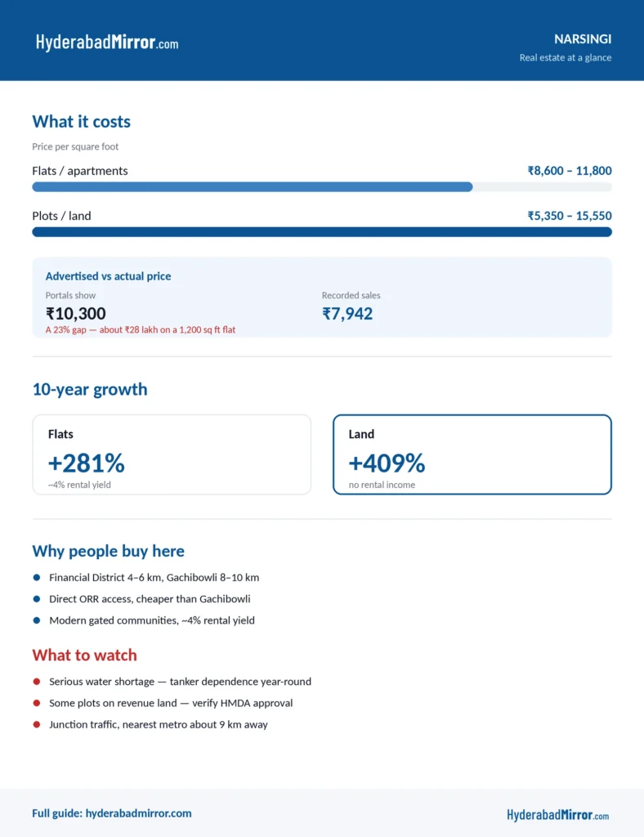Screen dimensions: 644x837
Task: Click the ₹8,600 – 11,800 price range
Action: click(570, 171)
